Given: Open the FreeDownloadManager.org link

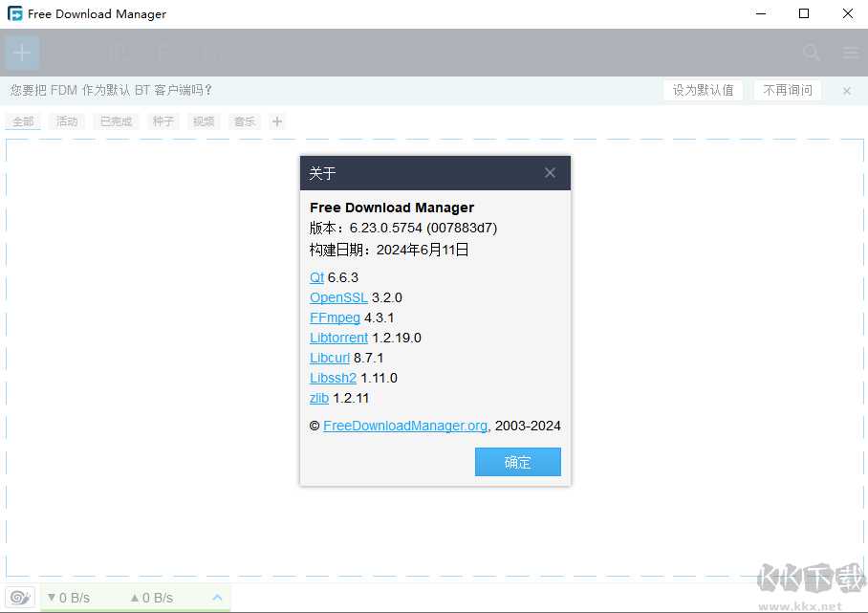Looking at the screenshot, I should 405,426.
